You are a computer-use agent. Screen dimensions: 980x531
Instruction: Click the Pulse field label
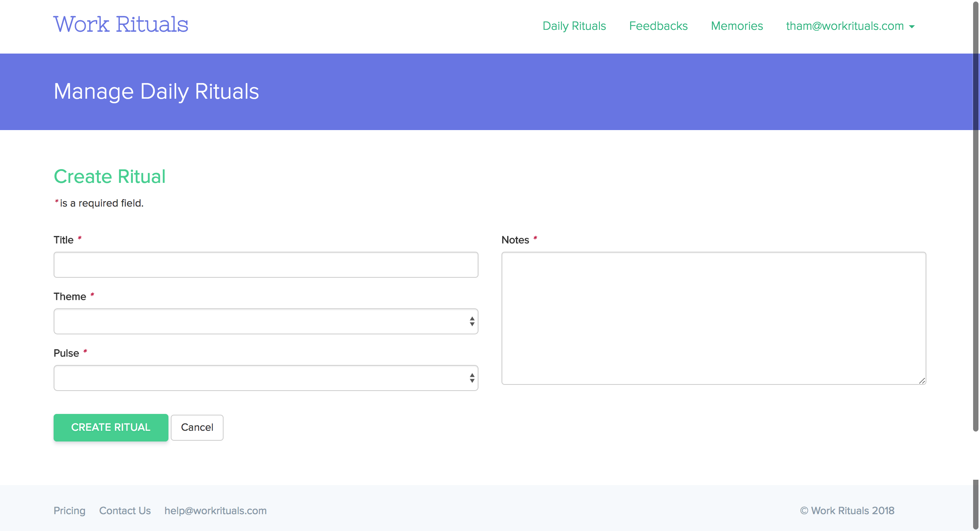coord(66,353)
